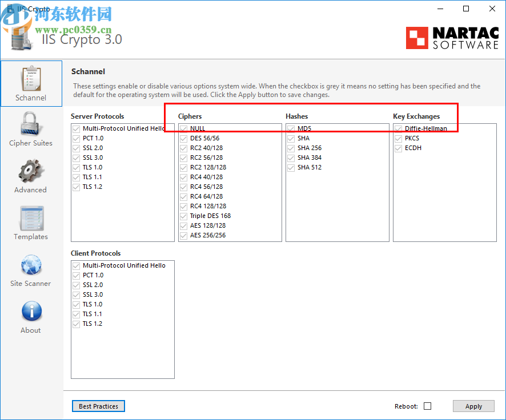This screenshot has width=506, height=420.
Task: Switch to the About tab label
Action: [31, 330]
